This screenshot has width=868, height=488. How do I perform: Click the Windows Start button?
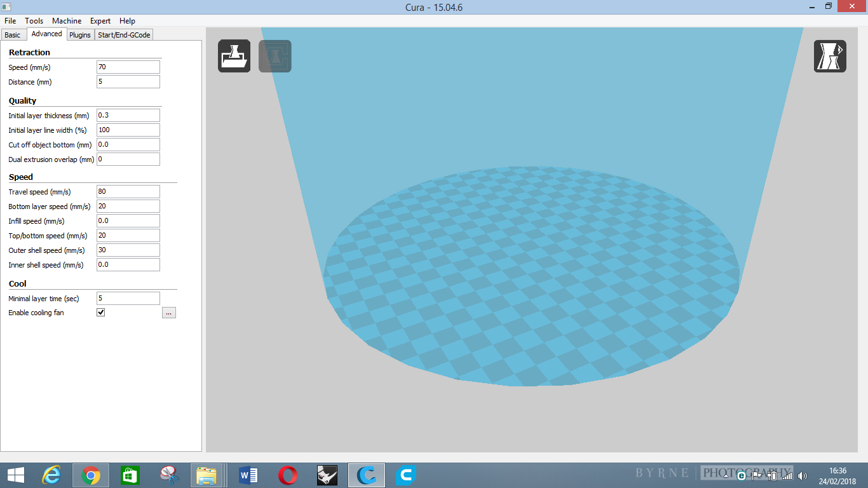(x=16, y=475)
